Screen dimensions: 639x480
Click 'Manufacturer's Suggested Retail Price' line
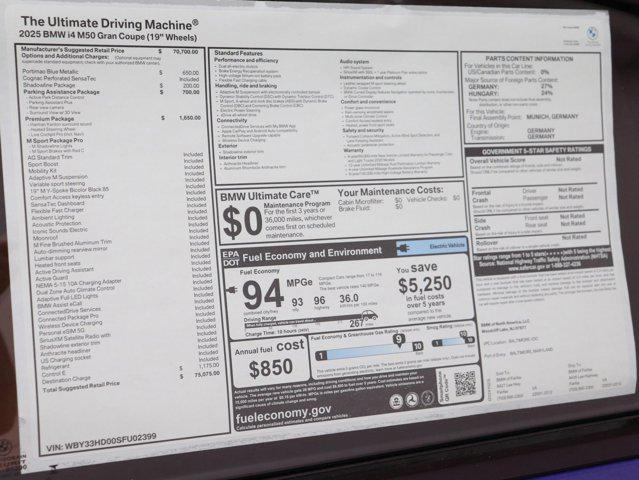(x=73, y=50)
